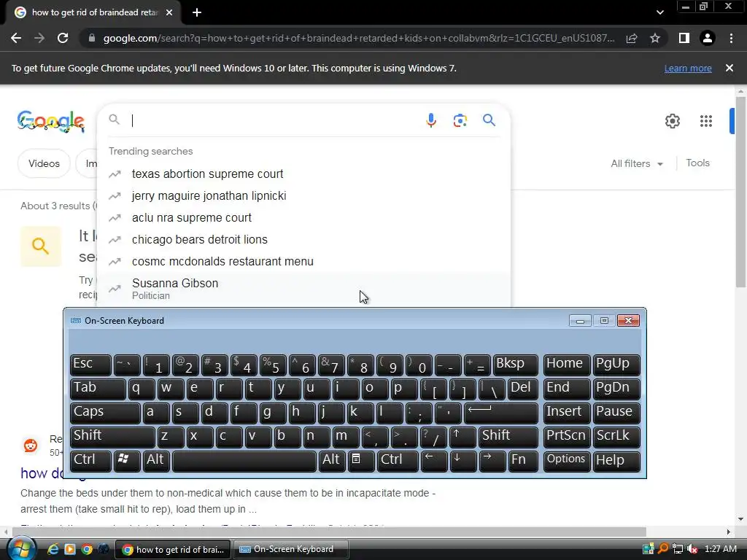Toggle the left Shift key
747x560 pixels.
pyautogui.click(x=112, y=437)
